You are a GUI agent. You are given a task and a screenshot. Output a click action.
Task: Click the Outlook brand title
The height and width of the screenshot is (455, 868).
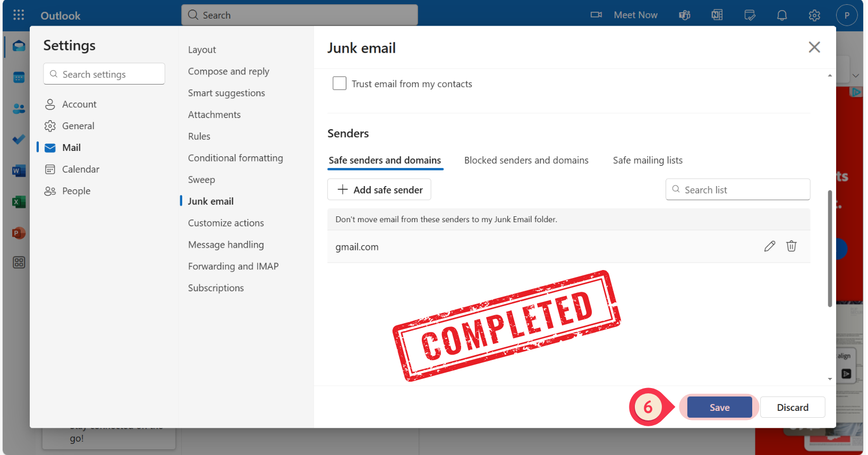[61, 15]
